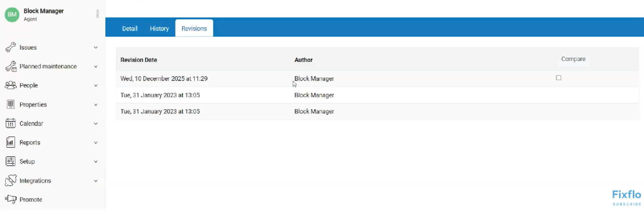Image resolution: width=644 pixels, height=214 pixels.
Task: Click the Integrations plug icon
Action: (11, 180)
